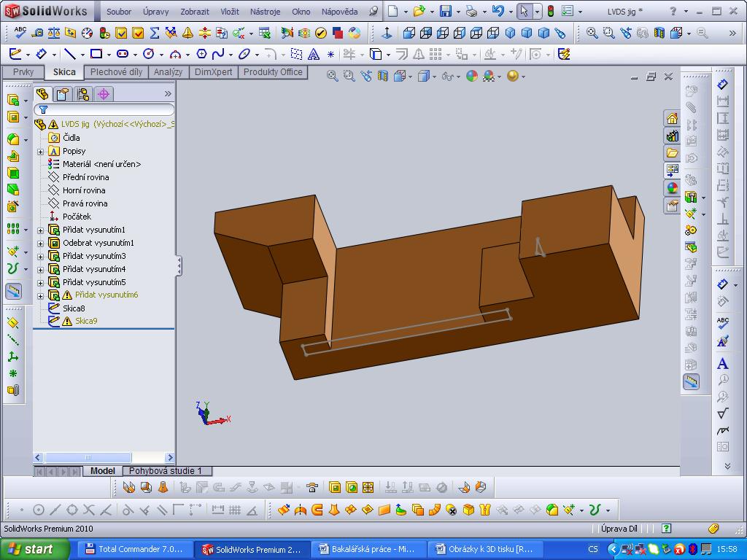Click the feature tree horizontal scrollbar
The height and width of the screenshot is (560, 747).
point(104,458)
